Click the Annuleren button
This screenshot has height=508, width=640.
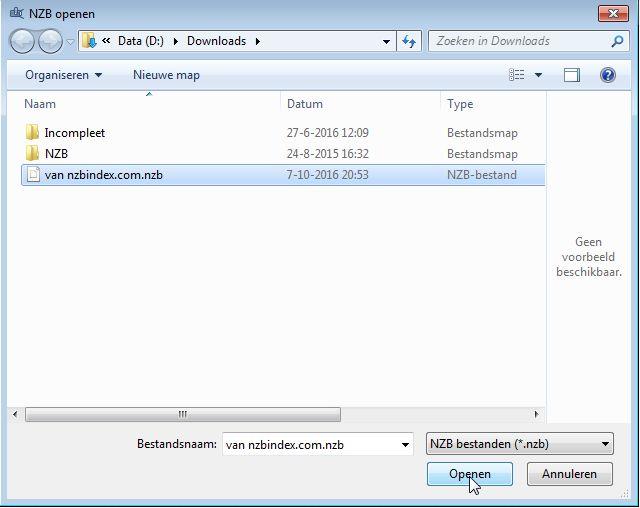[x=569, y=474]
